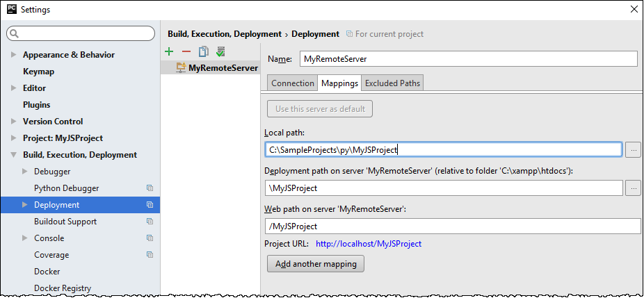Open Plugins settings page

click(x=37, y=105)
